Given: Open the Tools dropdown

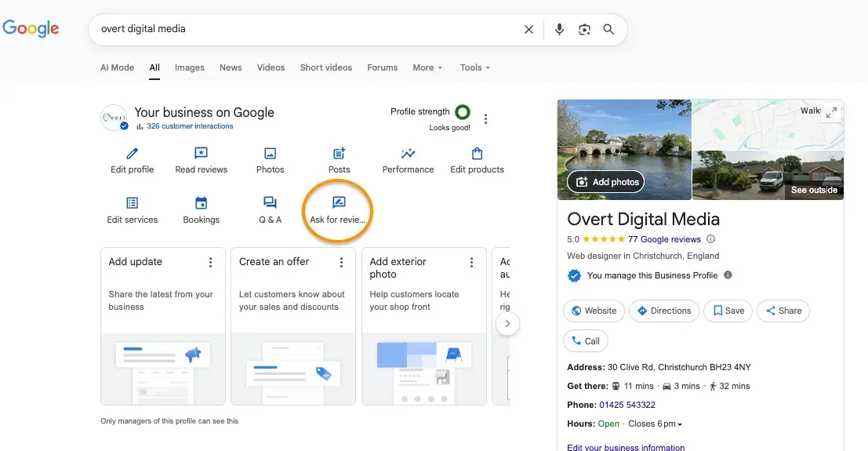Looking at the screenshot, I should coord(474,67).
